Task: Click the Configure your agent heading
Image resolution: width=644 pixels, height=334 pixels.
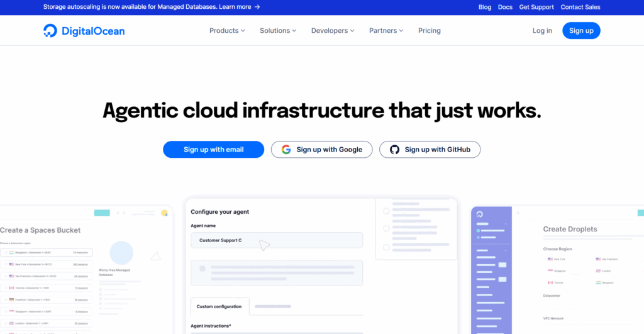Action: tap(219, 212)
